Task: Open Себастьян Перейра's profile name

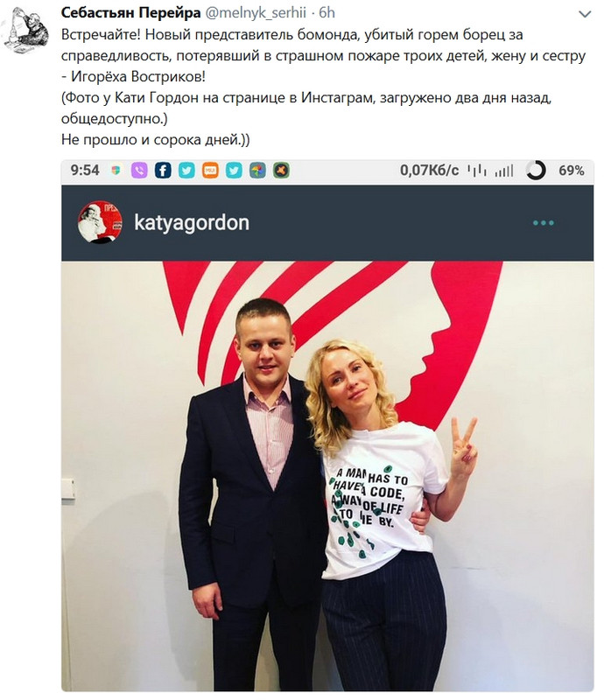Action: (130, 12)
